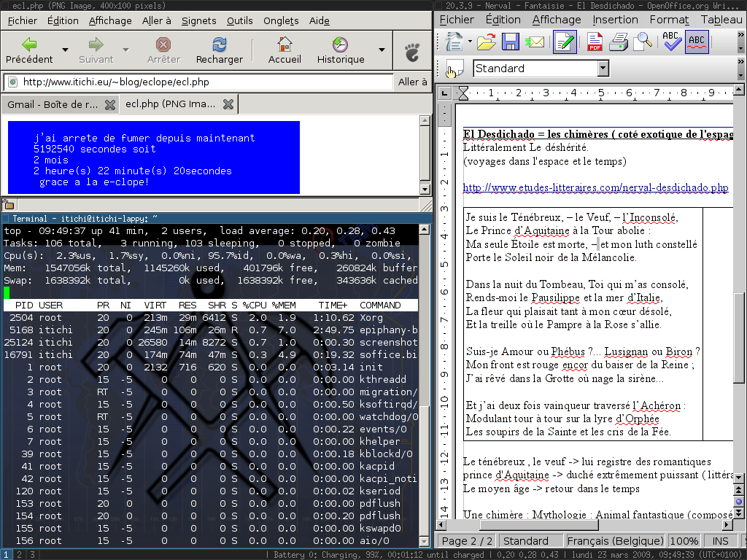Run the spelling and grammar check
The height and width of the screenshot is (560, 747).
(672, 42)
